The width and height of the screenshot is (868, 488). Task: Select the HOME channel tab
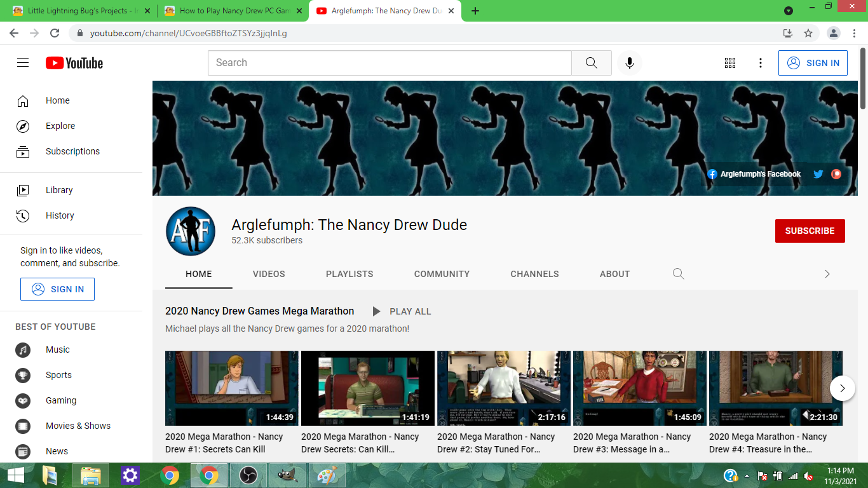(199, 274)
